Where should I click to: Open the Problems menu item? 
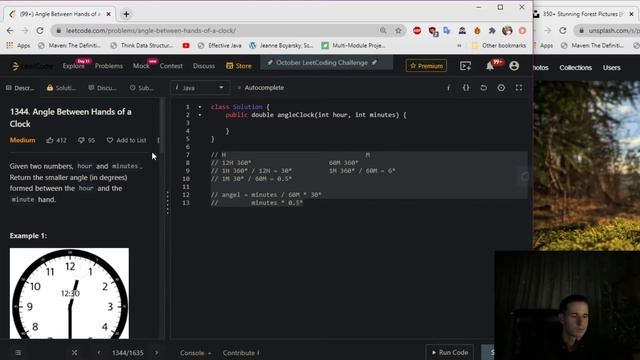click(x=109, y=66)
